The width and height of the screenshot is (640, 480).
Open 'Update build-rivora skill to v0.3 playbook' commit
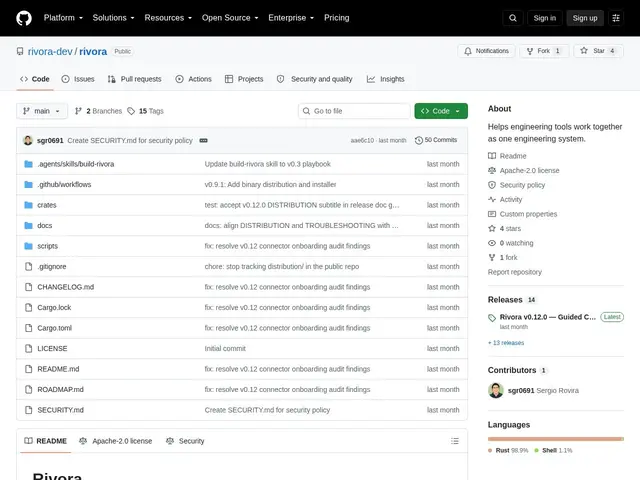(x=267, y=164)
